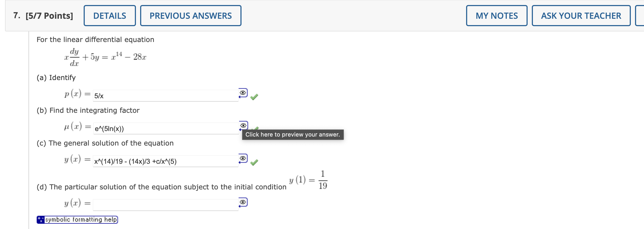The image size is (644, 229).
Task: Click ASK YOUR TEACHER
Action: coord(581,16)
